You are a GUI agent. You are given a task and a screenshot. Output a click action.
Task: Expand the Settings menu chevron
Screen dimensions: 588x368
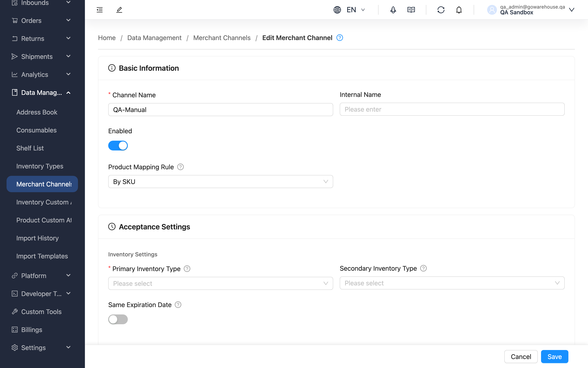[68, 347]
